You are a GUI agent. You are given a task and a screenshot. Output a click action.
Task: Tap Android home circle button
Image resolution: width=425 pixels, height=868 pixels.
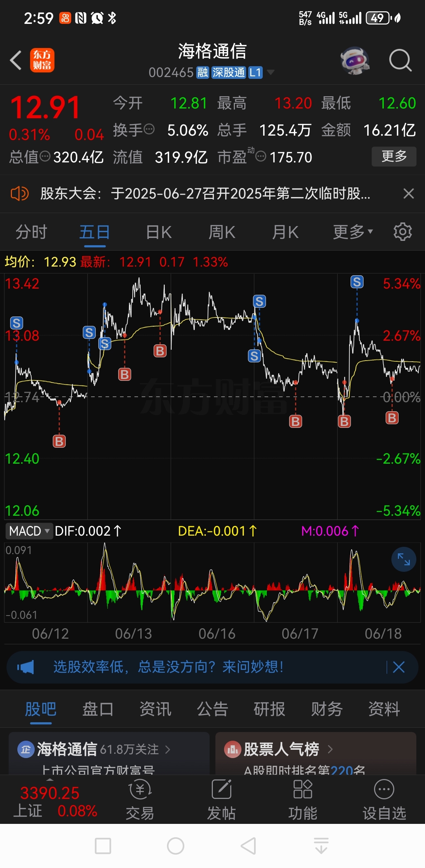pos(176,846)
